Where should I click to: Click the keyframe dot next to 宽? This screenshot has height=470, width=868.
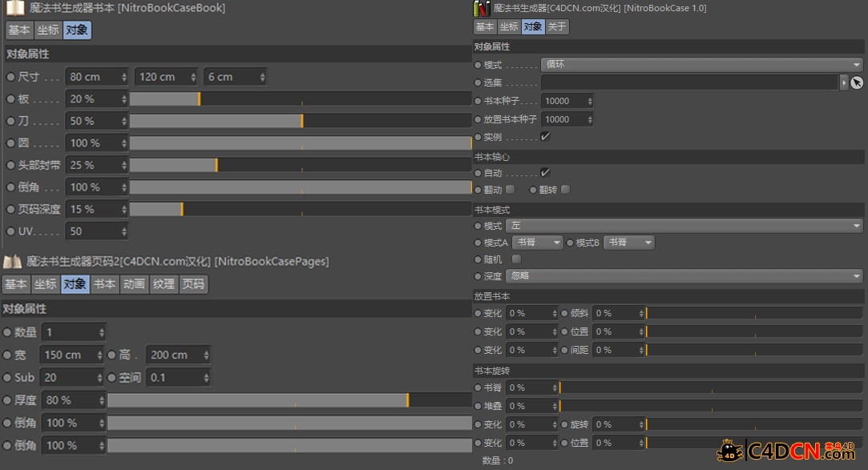pos(7,355)
